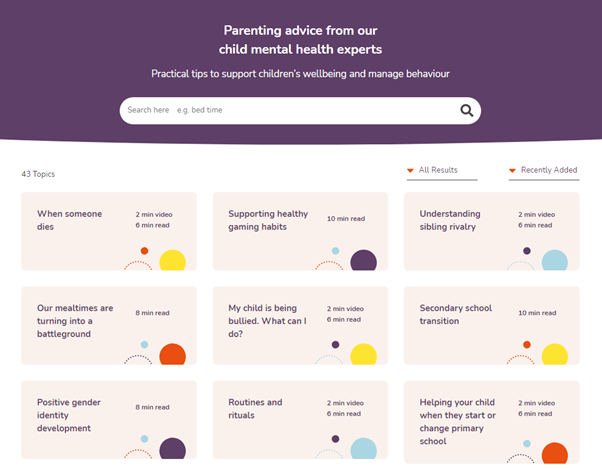Click purple circle on gaming habits card

coord(363,260)
